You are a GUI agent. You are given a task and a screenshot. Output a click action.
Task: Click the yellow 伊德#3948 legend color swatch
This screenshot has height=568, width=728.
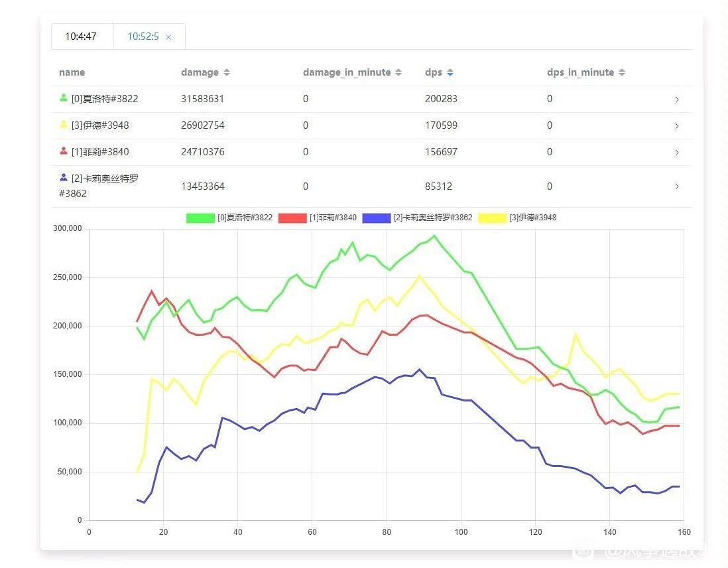491,218
